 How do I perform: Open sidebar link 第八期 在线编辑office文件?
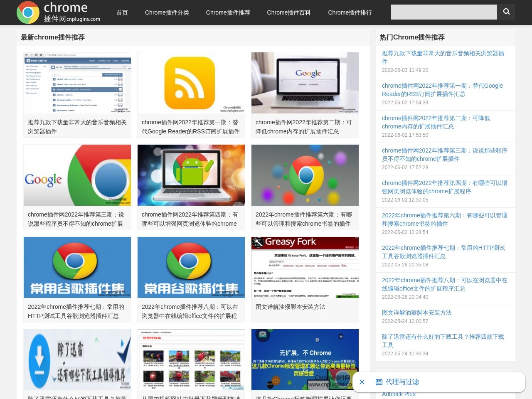(445, 284)
